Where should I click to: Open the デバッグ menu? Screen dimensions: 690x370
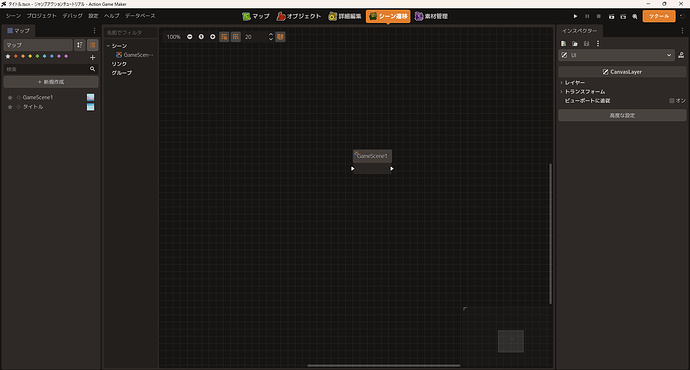[72, 16]
